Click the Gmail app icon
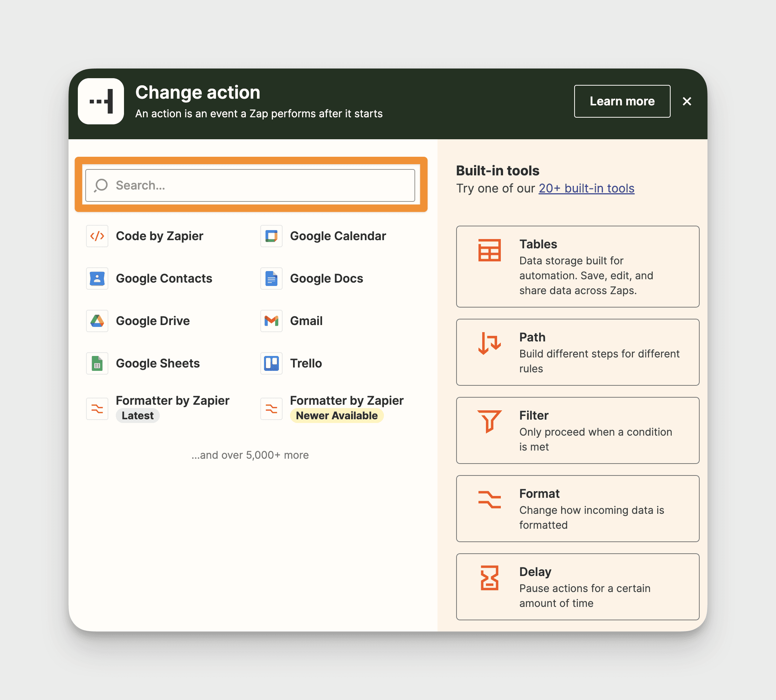The height and width of the screenshot is (700, 776). point(271,321)
